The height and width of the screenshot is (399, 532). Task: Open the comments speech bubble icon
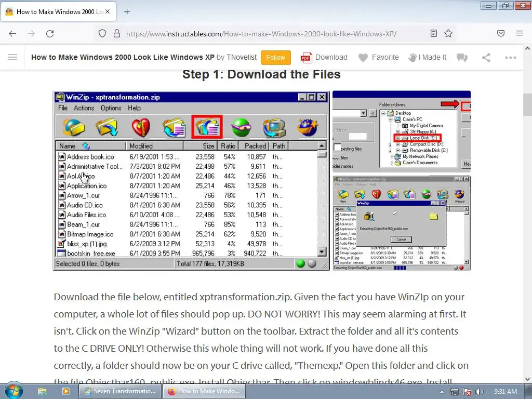click(462, 58)
